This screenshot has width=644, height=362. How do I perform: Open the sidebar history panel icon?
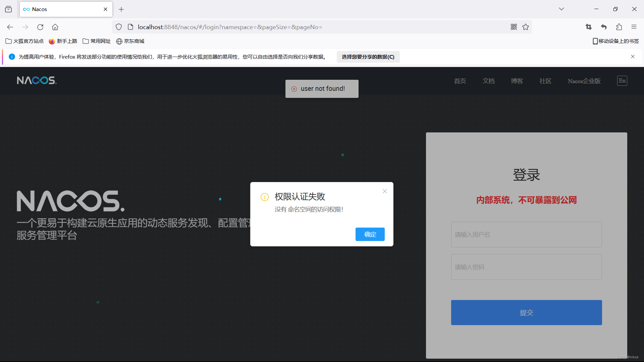coord(8,9)
